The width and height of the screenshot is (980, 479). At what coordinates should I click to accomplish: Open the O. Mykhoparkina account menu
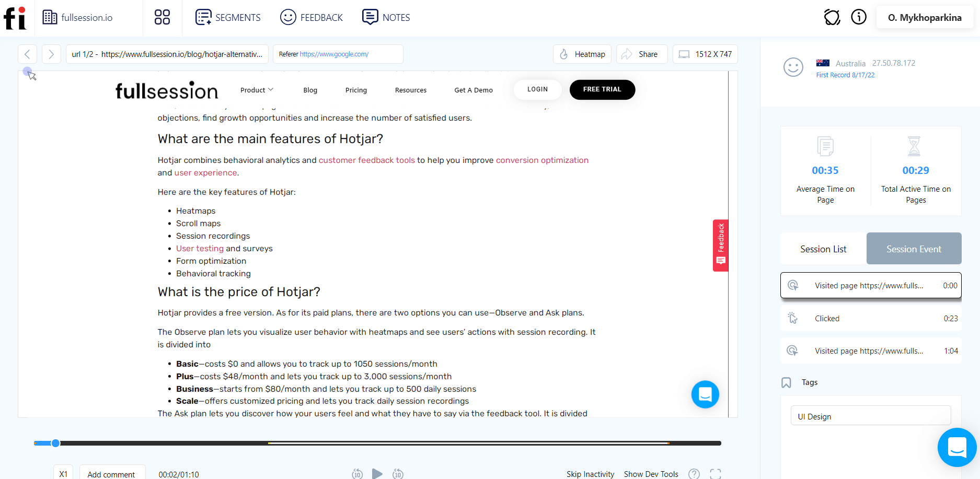(x=925, y=18)
